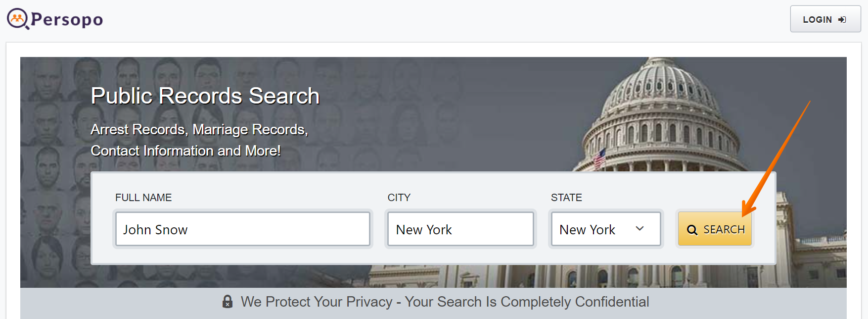This screenshot has width=868, height=319.
Task: Click the Persopo brand name text
Action: point(67,19)
